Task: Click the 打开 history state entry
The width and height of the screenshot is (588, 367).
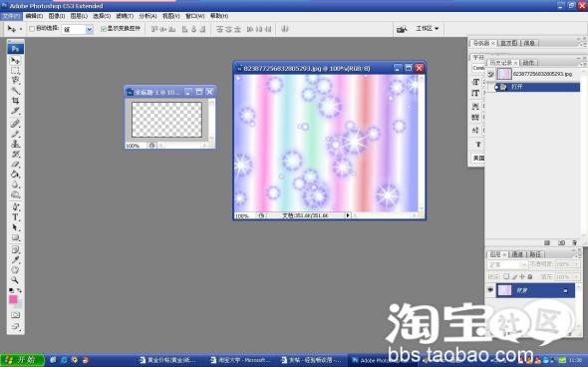Action: click(x=537, y=87)
